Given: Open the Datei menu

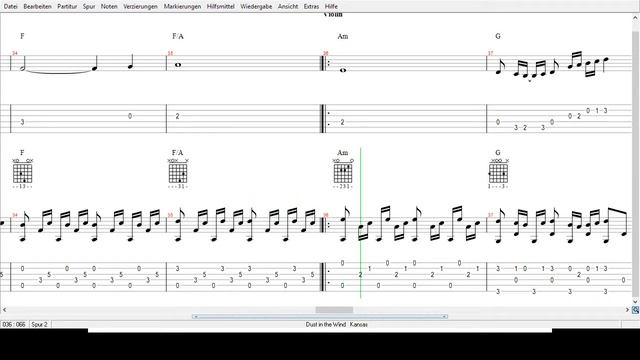Looking at the screenshot, I should click(11, 7).
